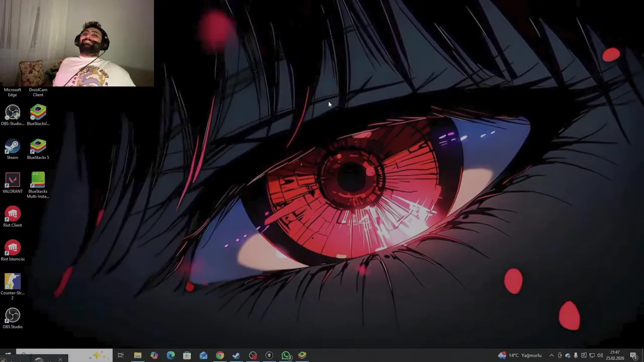The width and height of the screenshot is (644, 362).
Task: Open the OneDrive cloud tray icon
Action: 568,355
